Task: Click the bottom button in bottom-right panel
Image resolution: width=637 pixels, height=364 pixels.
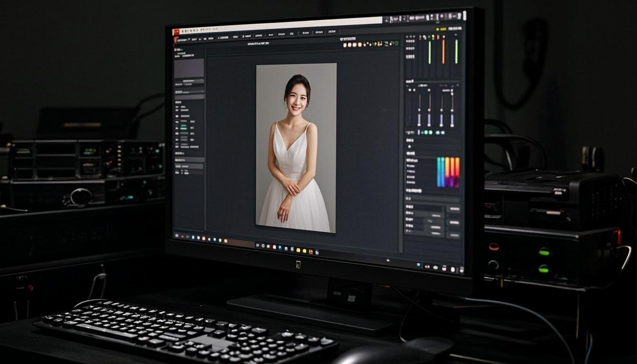Action: pyautogui.click(x=454, y=235)
